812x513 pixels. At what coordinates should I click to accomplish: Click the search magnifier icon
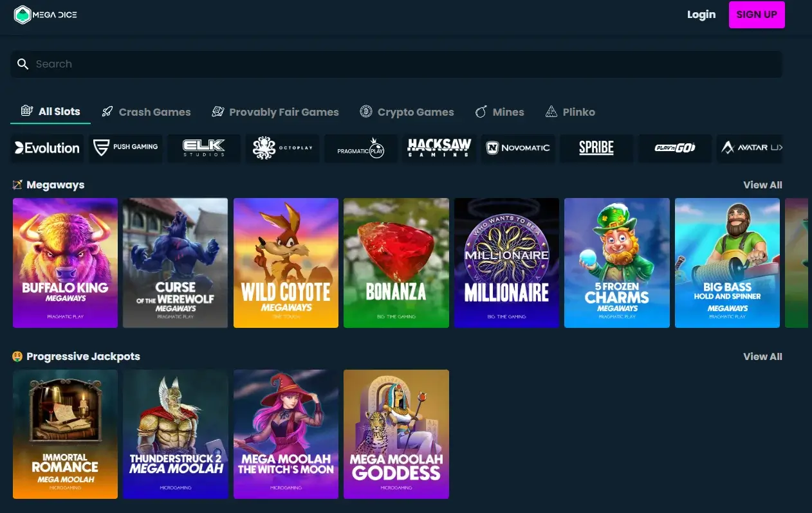23,64
